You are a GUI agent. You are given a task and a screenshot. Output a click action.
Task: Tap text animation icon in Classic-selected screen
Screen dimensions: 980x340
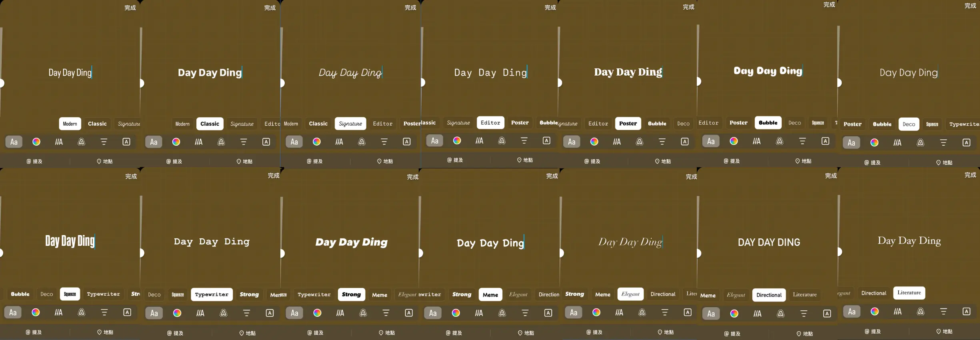click(198, 142)
